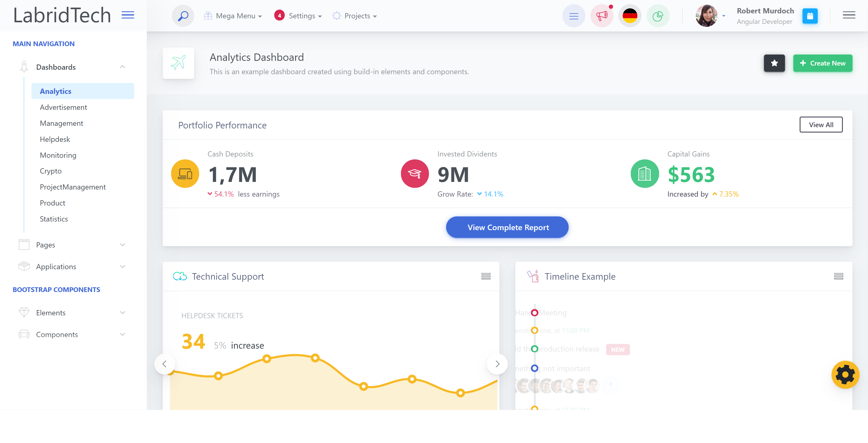Click the Timeline Example header icon
The height and width of the screenshot is (443, 868).
pos(533,276)
